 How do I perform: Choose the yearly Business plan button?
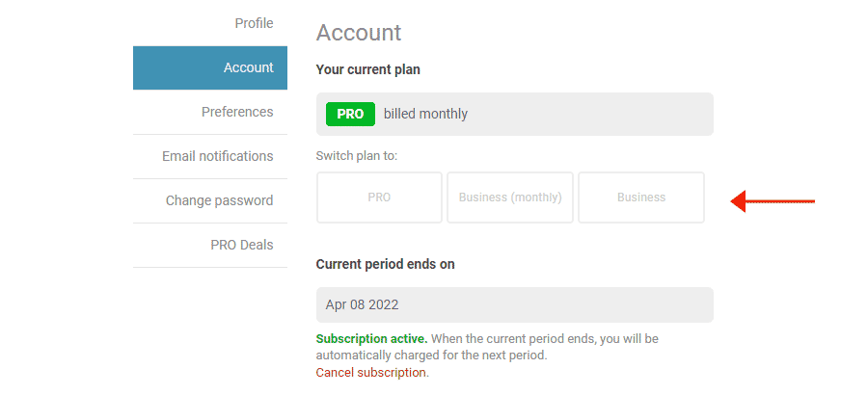tap(641, 197)
